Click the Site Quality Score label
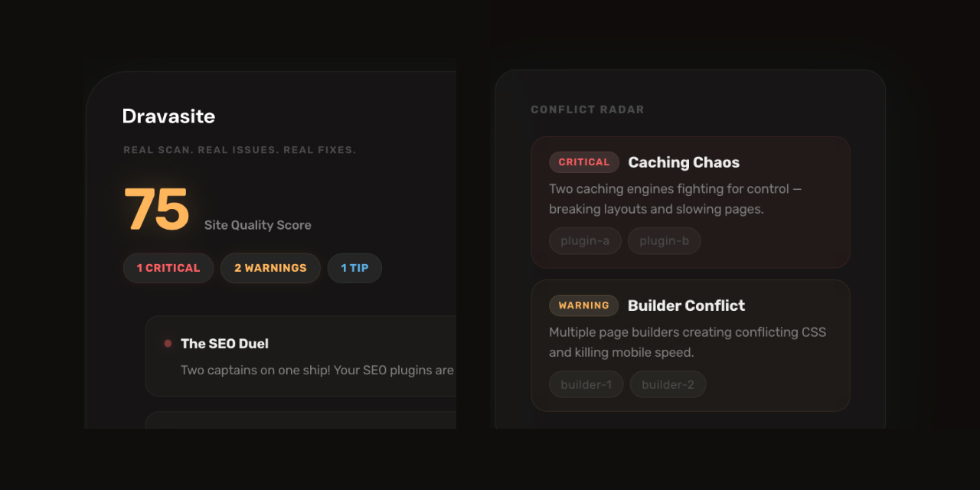The image size is (980, 490). pos(257,225)
